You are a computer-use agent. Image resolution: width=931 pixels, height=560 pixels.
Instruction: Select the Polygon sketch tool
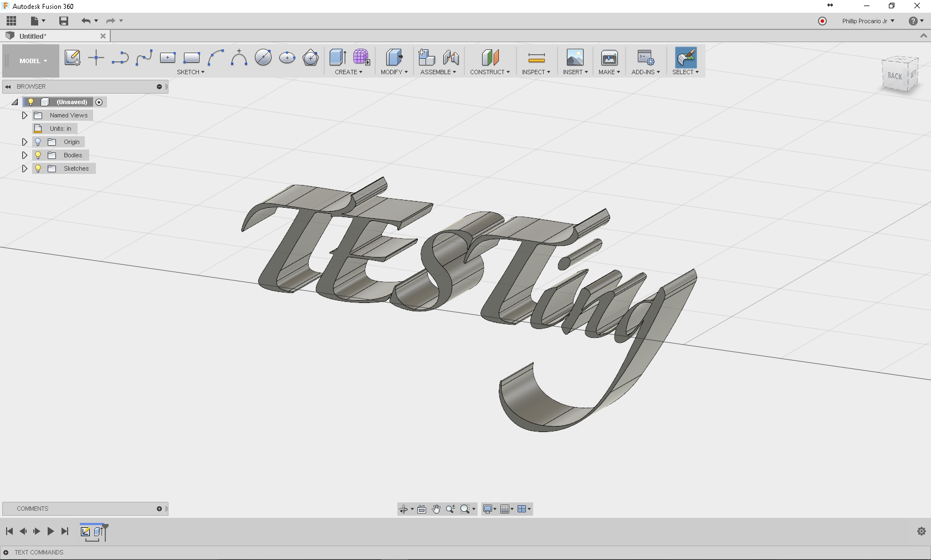pos(311,58)
